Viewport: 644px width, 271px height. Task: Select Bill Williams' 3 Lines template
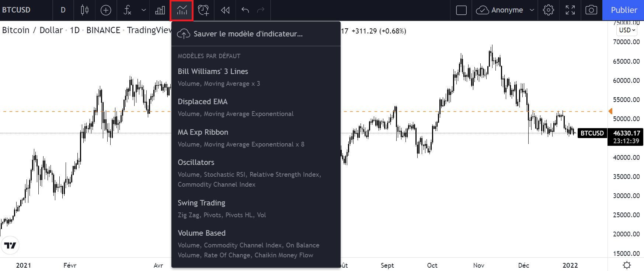click(256, 77)
